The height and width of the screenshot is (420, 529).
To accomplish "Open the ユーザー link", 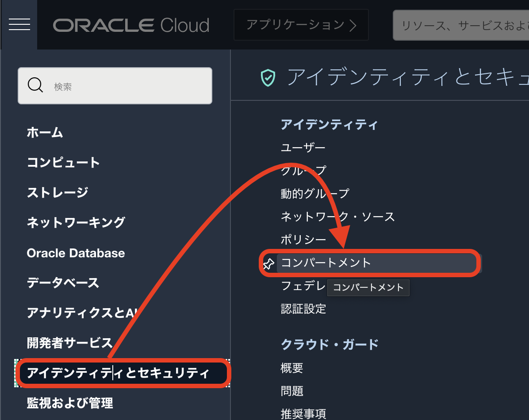I will pyautogui.click(x=303, y=147).
